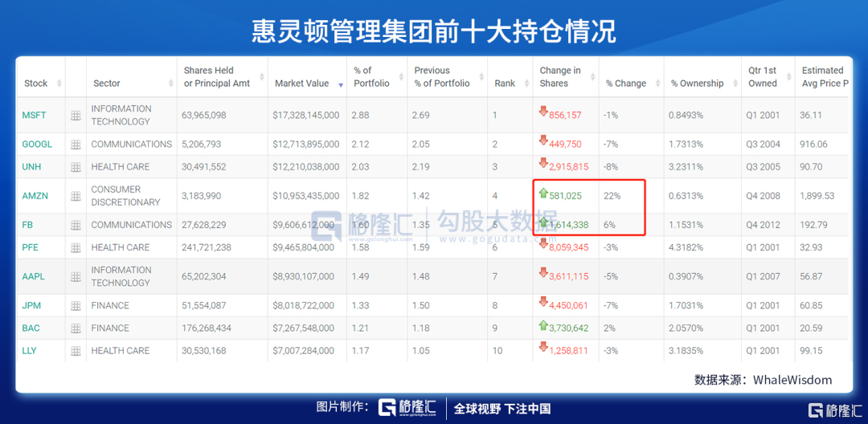This screenshot has height=424, width=868.
Task: Select UNH ownership value 3.2311%
Action: click(x=686, y=167)
